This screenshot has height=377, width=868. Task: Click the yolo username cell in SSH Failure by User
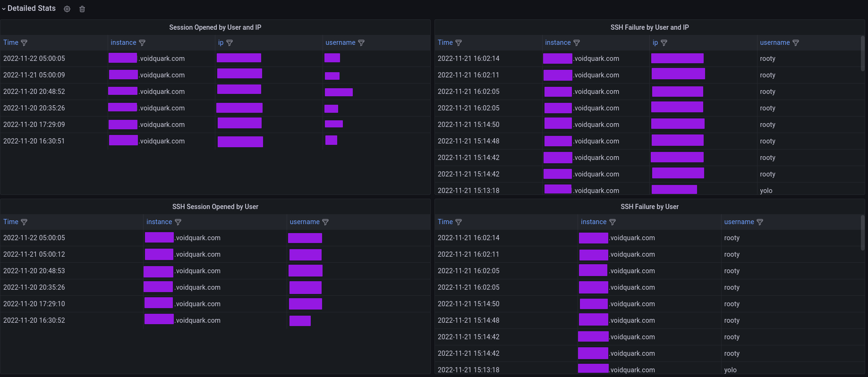coord(730,370)
